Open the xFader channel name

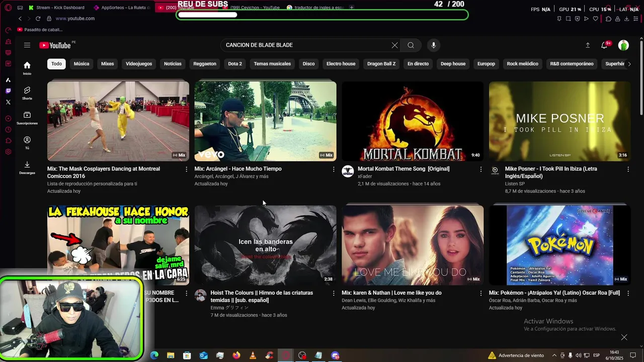click(x=365, y=176)
